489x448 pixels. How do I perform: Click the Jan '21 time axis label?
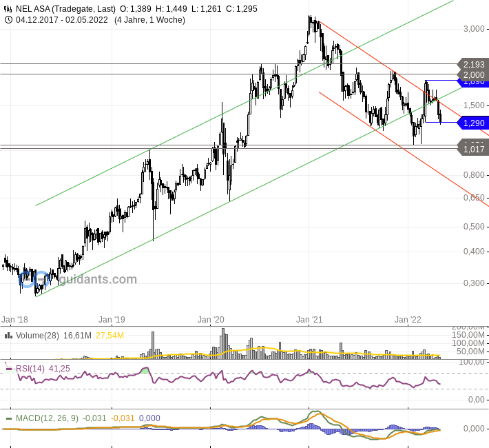pos(309,320)
